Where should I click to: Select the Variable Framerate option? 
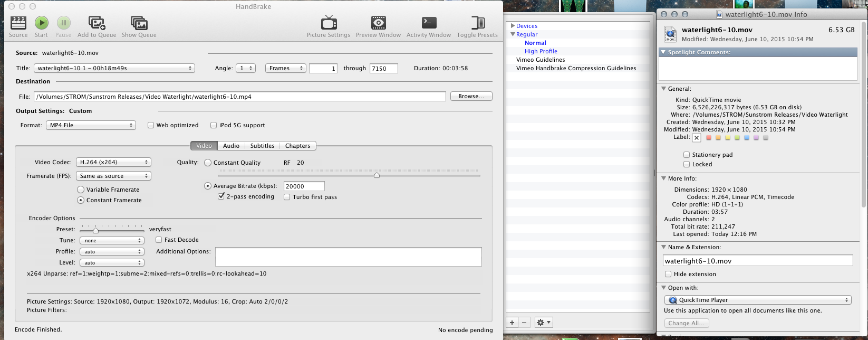pyautogui.click(x=81, y=190)
